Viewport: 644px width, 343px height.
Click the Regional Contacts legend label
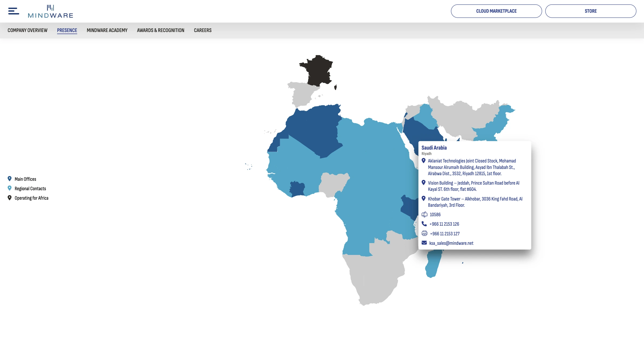pos(30,188)
